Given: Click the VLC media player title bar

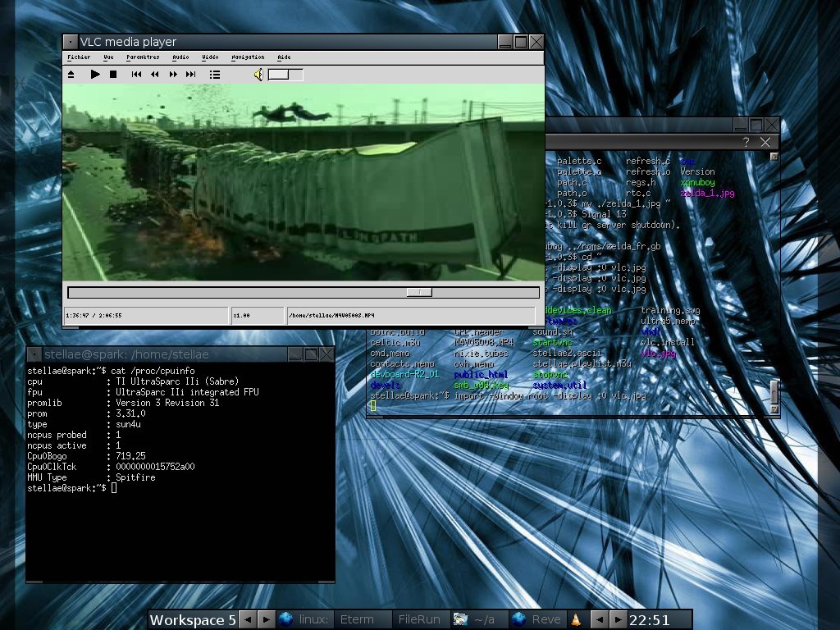Looking at the screenshot, I should (x=287, y=42).
